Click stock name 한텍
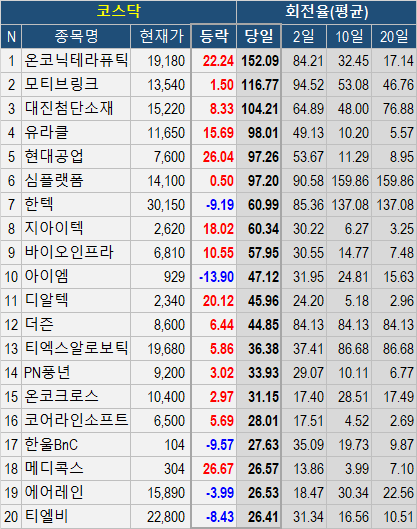The height and width of the screenshot is (529, 417). pyautogui.click(x=39, y=204)
